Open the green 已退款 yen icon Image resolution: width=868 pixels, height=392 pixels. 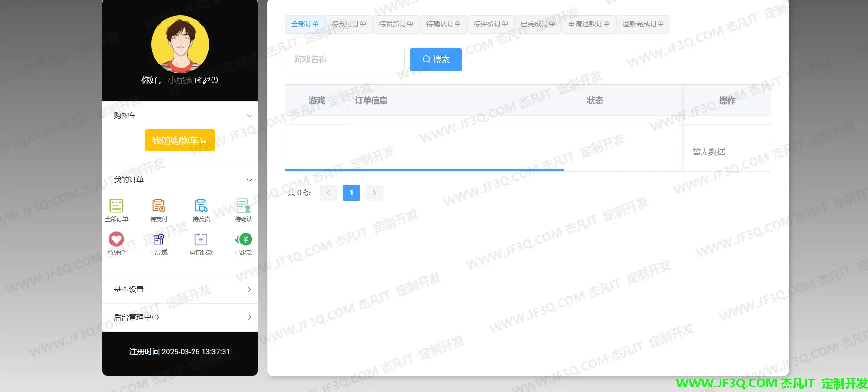pyautogui.click(x=244, y=239)
